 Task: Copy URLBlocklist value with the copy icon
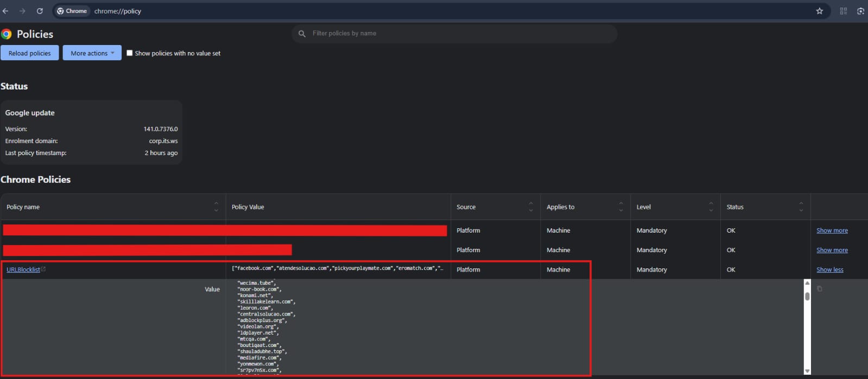point(820,288)
